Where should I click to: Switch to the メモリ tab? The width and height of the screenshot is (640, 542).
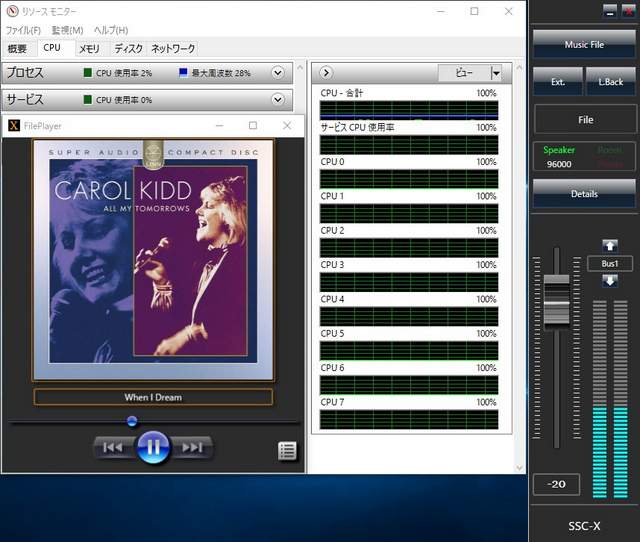tap(89, 48)
